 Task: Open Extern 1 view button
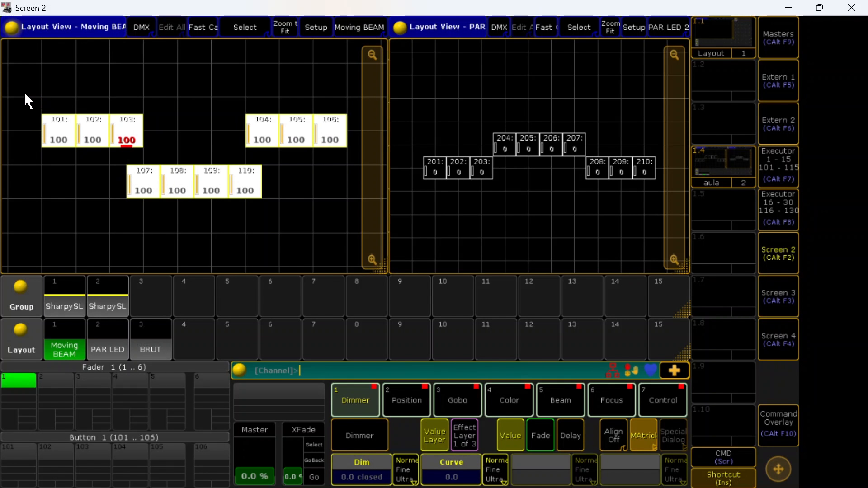coord(778,80)
